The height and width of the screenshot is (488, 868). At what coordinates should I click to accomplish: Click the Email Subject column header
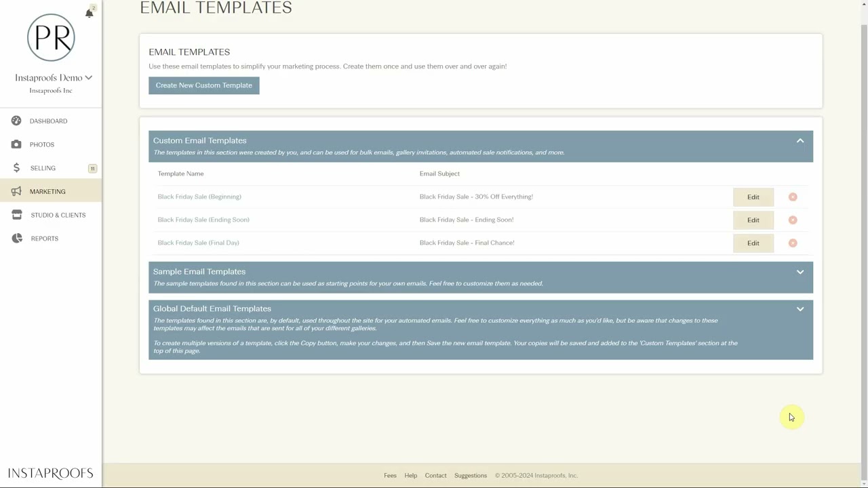[x=439, y=174]
